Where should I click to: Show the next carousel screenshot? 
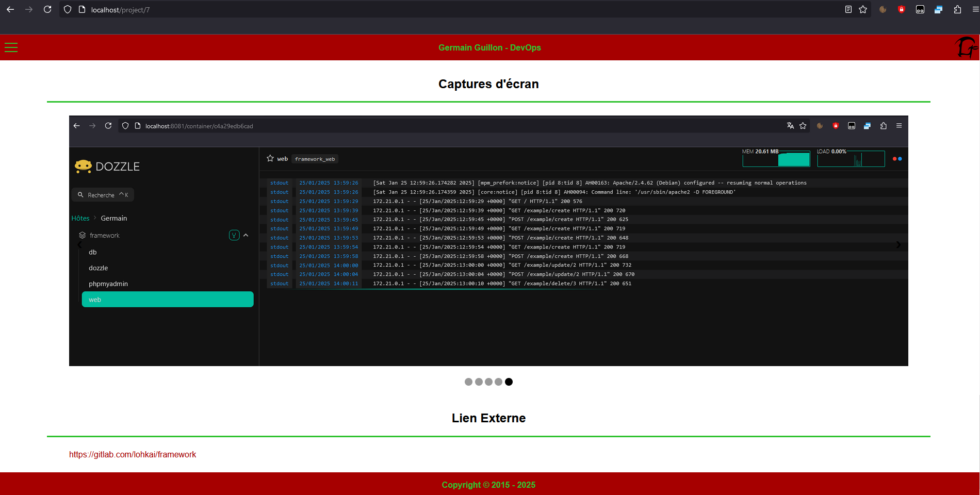pyautogui.click(x=898, y=244)
